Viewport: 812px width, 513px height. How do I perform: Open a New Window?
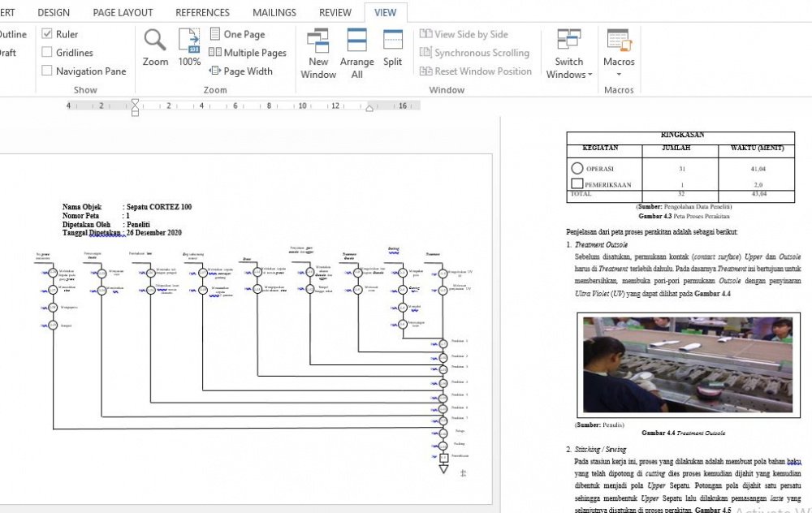(318, 54)
